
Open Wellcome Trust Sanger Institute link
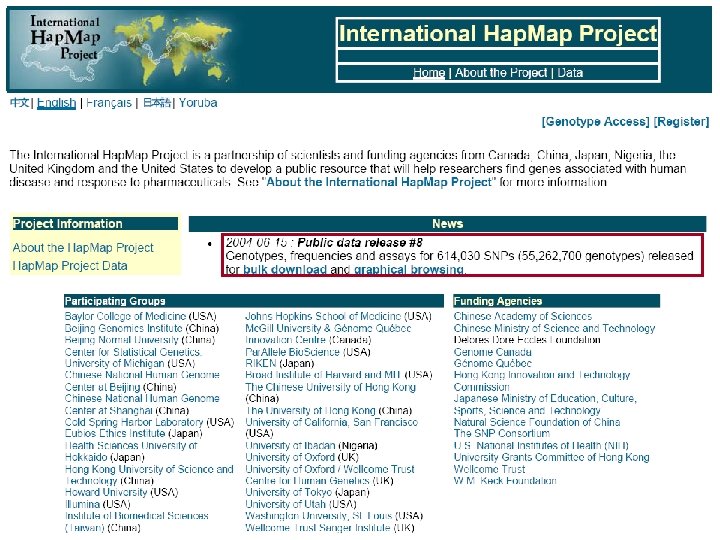[x=317, y=528]
